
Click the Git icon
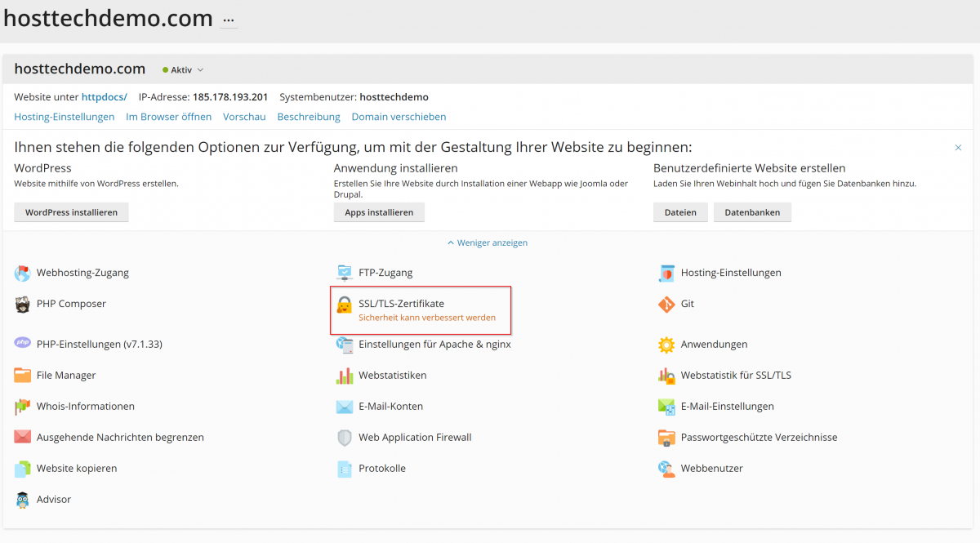(666, 305)
